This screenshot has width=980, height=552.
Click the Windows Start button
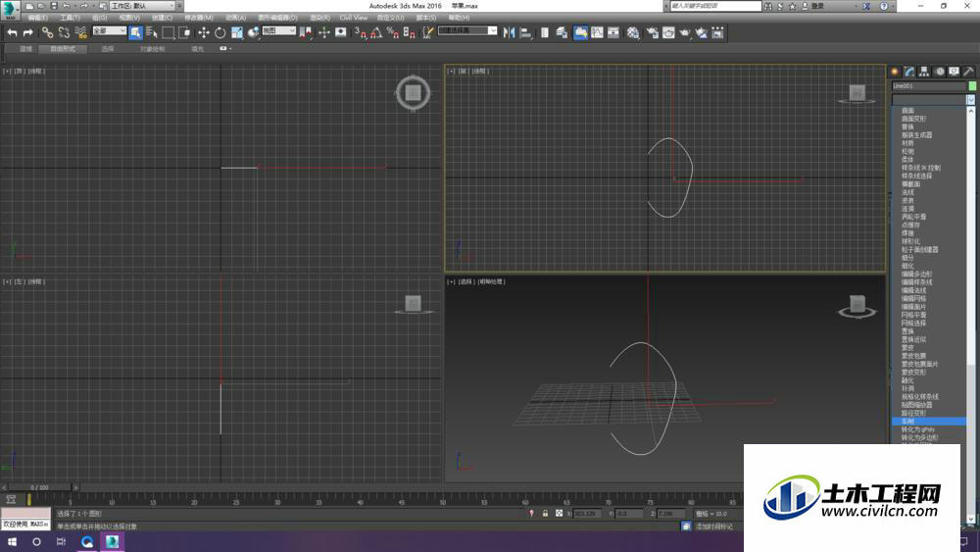[x=12, y=541]
